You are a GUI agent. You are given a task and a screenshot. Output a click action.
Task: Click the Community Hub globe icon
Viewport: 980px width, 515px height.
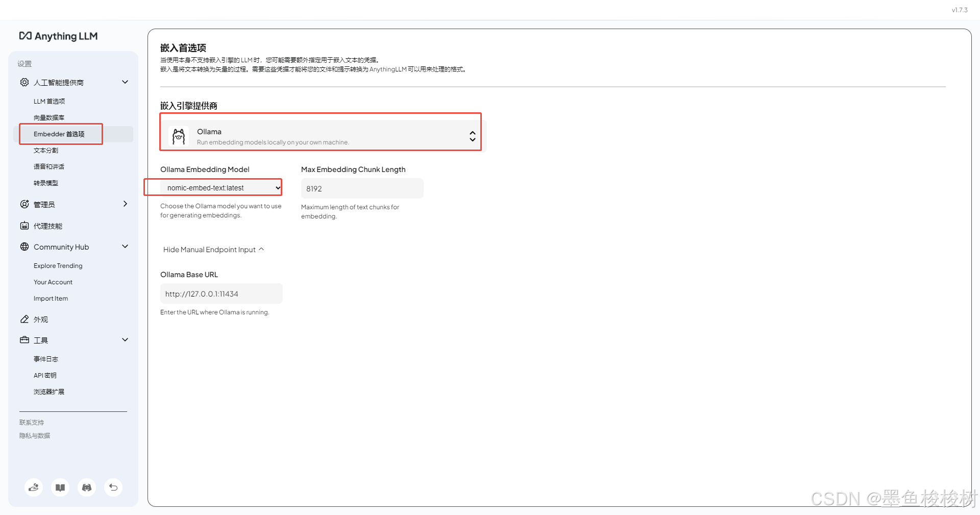click(x=24, y=247)
